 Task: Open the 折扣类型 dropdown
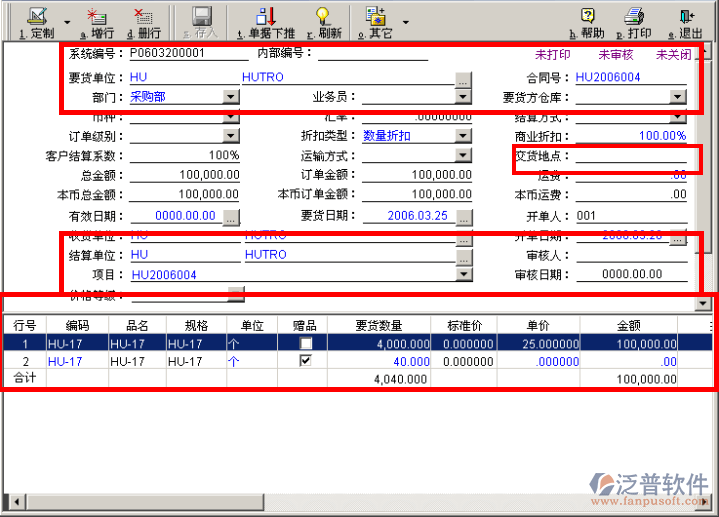click(x=463, y=135)
